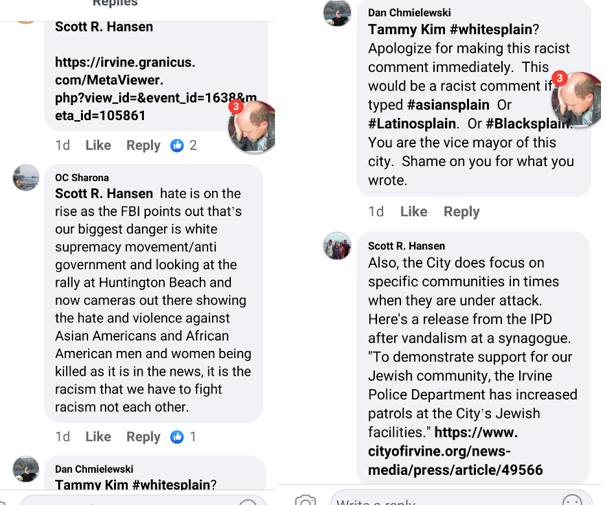Tap the camera icon beside reply field

click(x=305, y=500)
